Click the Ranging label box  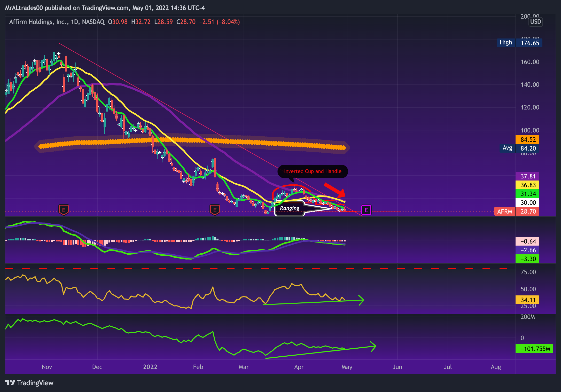pos(290,208)
